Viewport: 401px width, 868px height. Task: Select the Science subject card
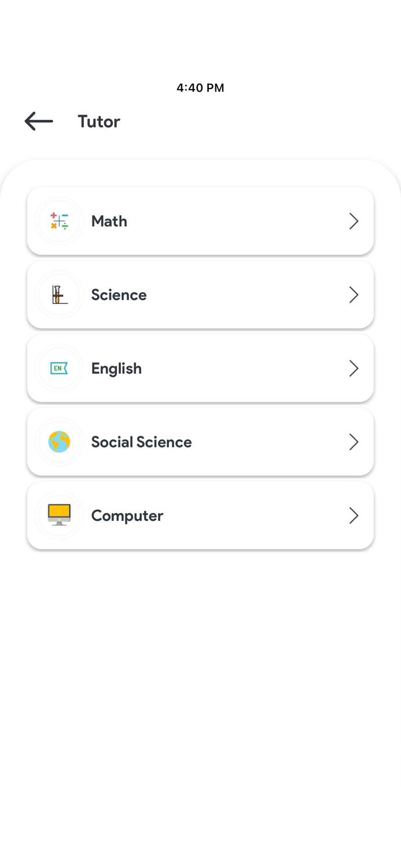tap(200, 295)
